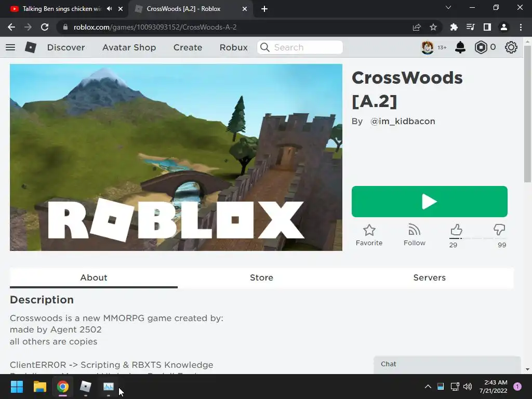Click the Roblox logo home icon
This screenshot has width=532, height=399.
[x=31, y=47]
